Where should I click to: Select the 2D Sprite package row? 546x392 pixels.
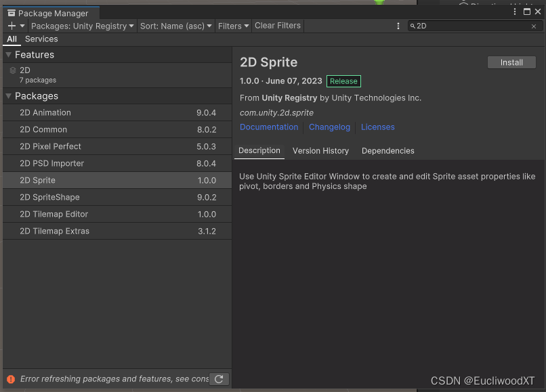117,180
